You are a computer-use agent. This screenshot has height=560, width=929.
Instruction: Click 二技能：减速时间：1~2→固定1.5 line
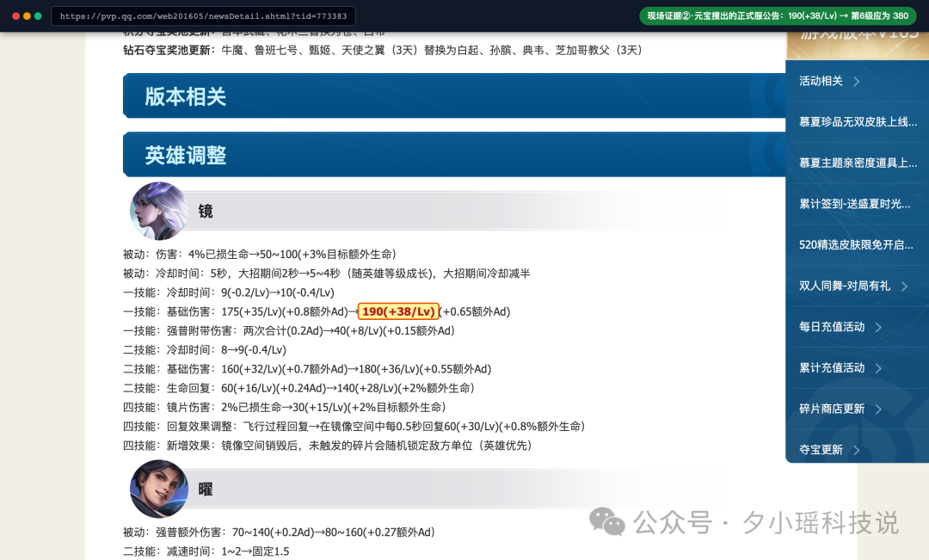[x=206, y=551]
